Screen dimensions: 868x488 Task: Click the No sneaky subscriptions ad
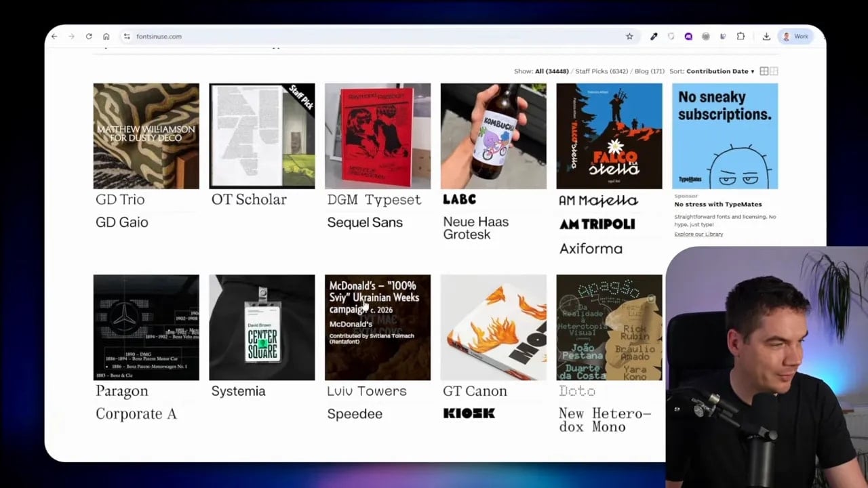click(725, 136)
